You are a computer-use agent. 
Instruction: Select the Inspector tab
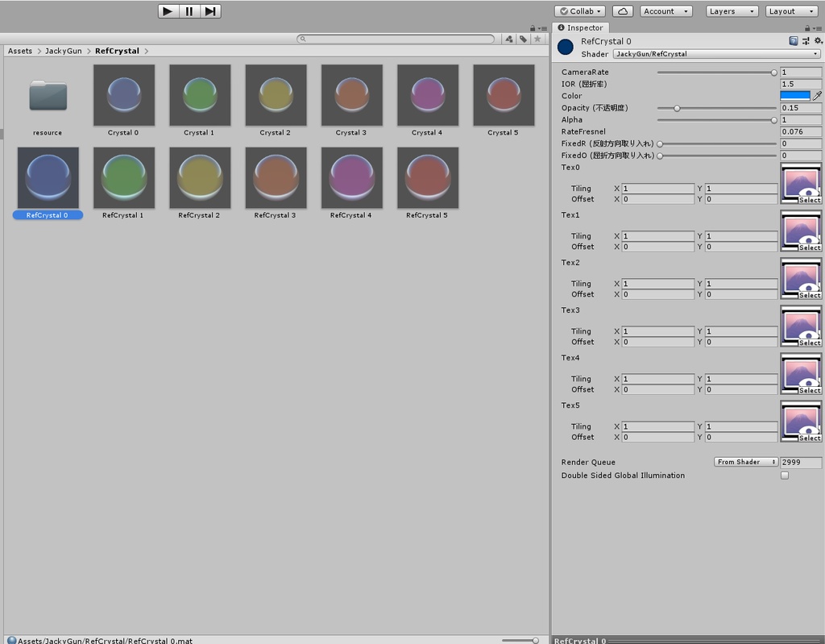tap(580, 28)
